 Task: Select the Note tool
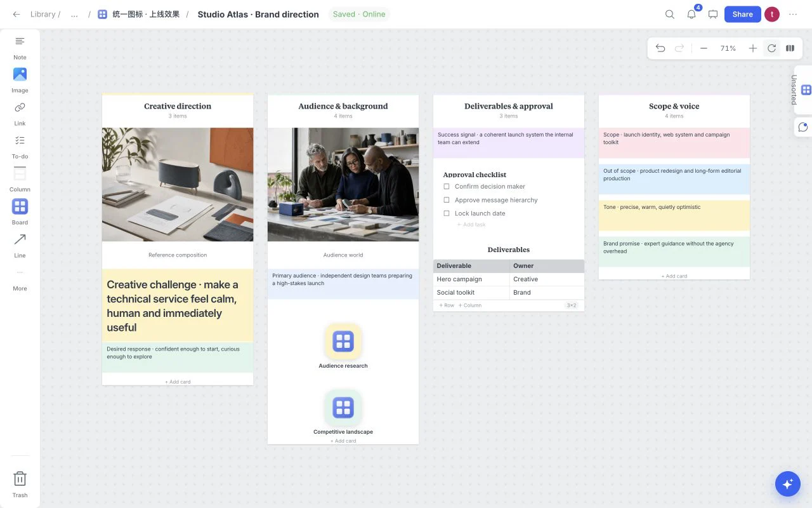click(x=20, y=48)
